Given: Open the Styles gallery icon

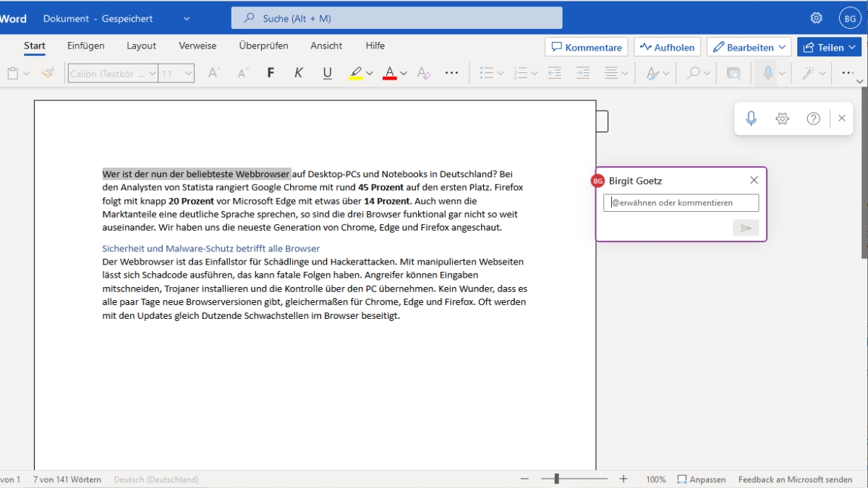Looking at the screenshot, I should pyautogui.click(x=653, y=73).
